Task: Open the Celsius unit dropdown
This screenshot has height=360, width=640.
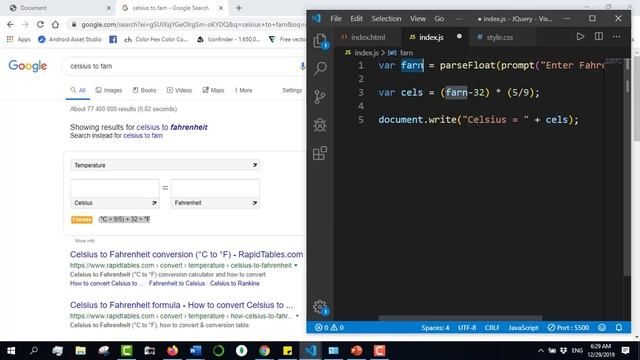Action: (x=115, y=203)
